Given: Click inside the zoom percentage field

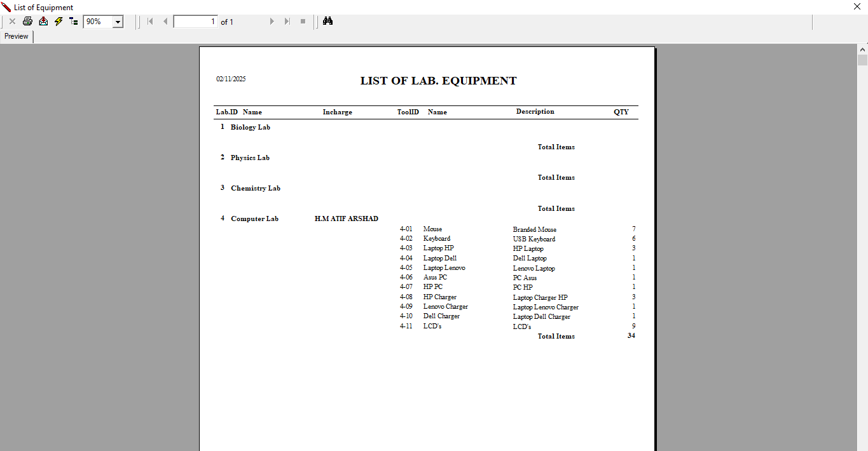Looking at the screenshot, I should coord(97,22).
